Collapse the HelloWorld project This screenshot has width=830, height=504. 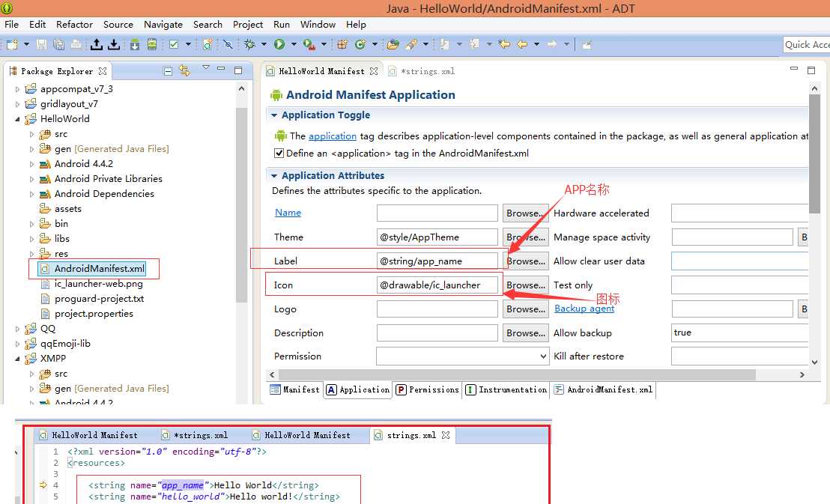click(17, 119)
